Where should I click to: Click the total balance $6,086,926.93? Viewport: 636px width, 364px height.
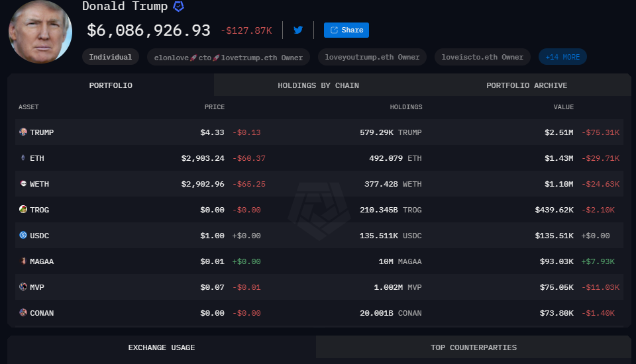tap(149, 30)
